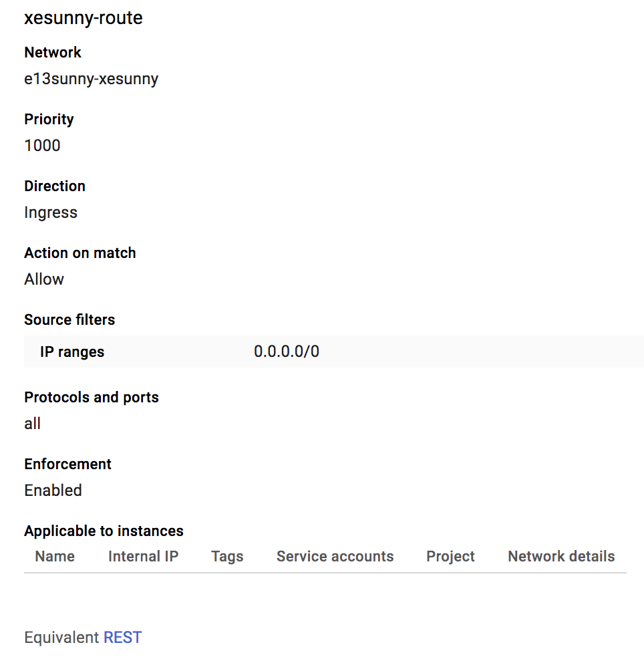Viewport: 644px width, 663px height.
Task: Click the e13sunny-xesunny network value
Action: [x=92, y=79]
